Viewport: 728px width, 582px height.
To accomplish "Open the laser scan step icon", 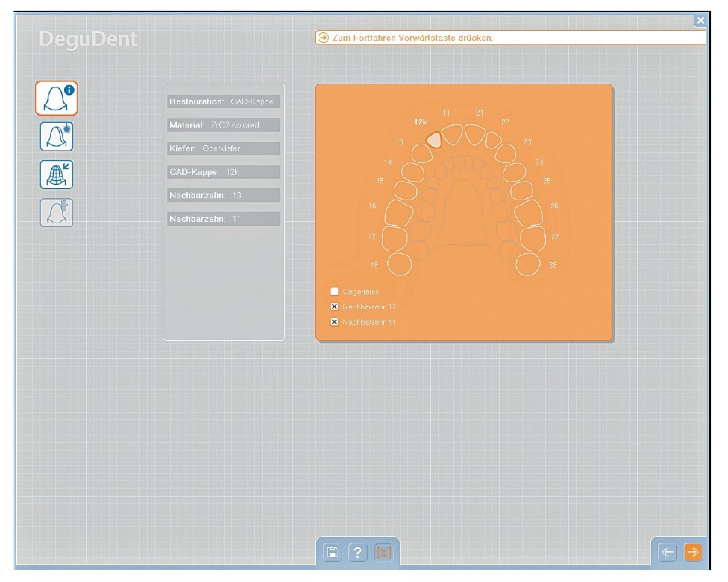I will pyautogui.click(x=56, y=136).
